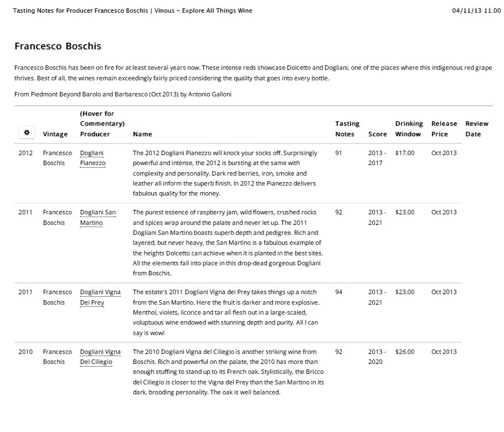This screenshot has width=504, height=432.
Task: Click the 2010 vintage cell
Action: coord(25,351)
